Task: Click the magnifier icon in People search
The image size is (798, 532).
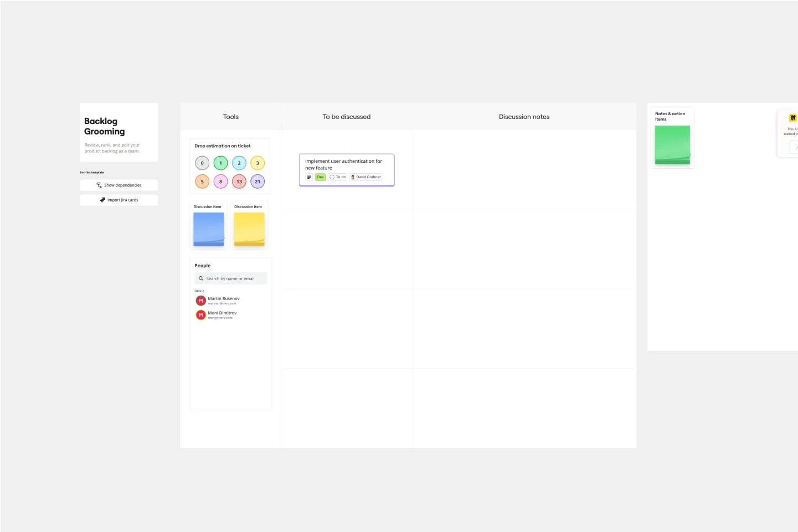Action: [201, 278]
